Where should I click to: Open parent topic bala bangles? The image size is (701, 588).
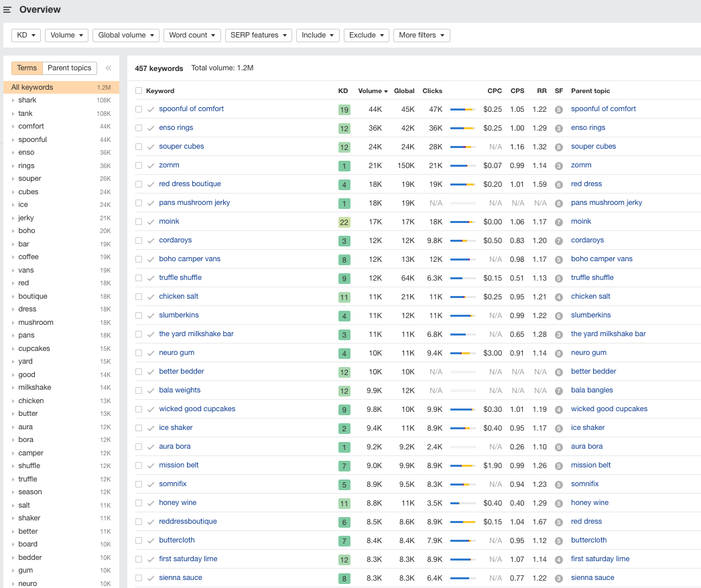(x=592, y=390)
